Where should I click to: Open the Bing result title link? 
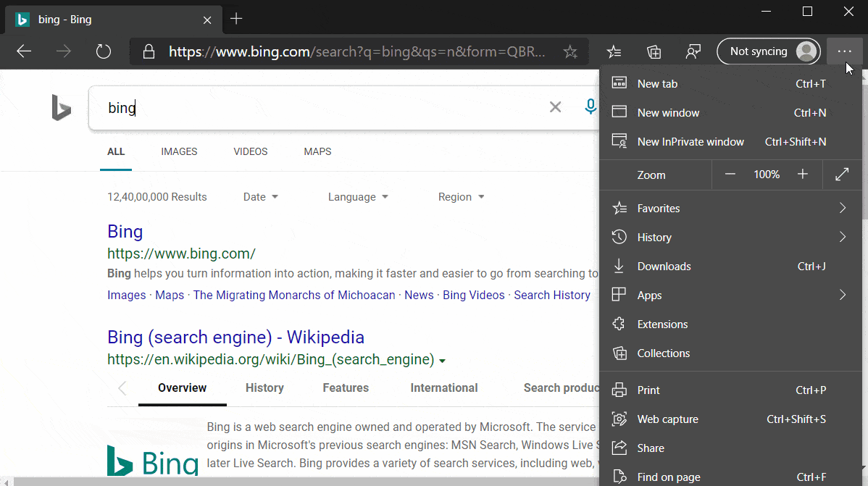[125, 231]
